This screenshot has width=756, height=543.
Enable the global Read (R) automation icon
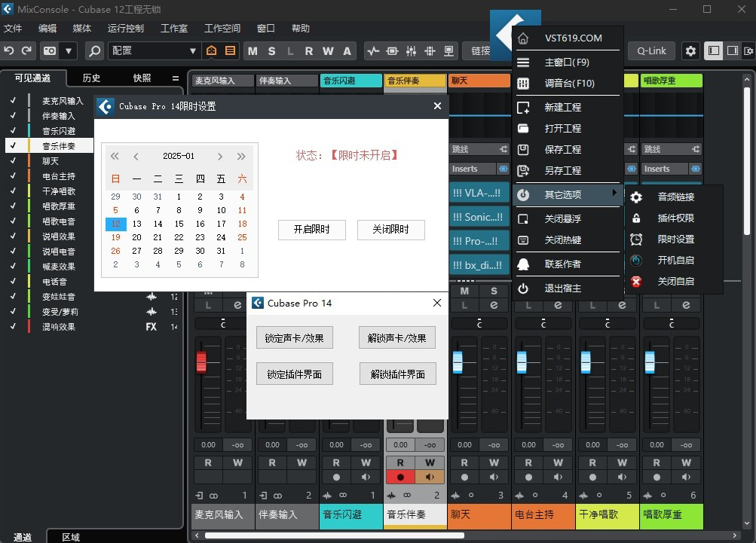(311, 50)
